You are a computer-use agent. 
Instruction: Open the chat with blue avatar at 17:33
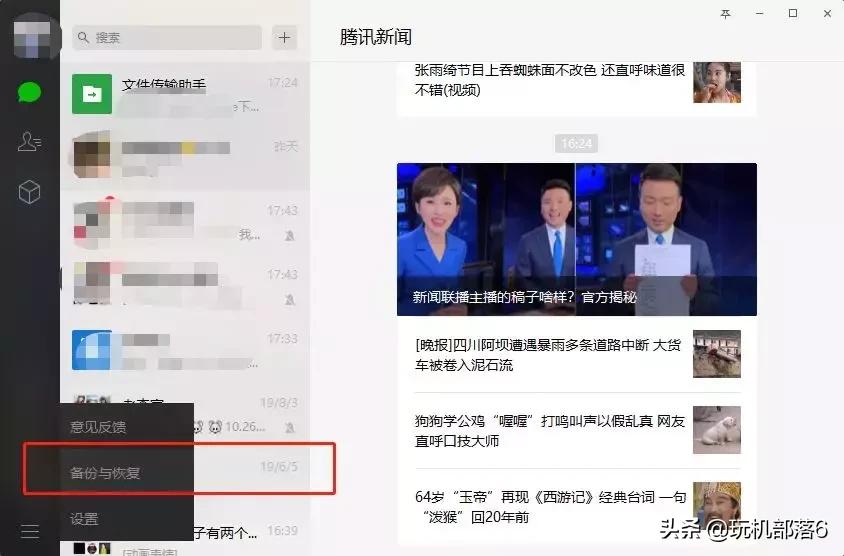(x=185, y=350)
